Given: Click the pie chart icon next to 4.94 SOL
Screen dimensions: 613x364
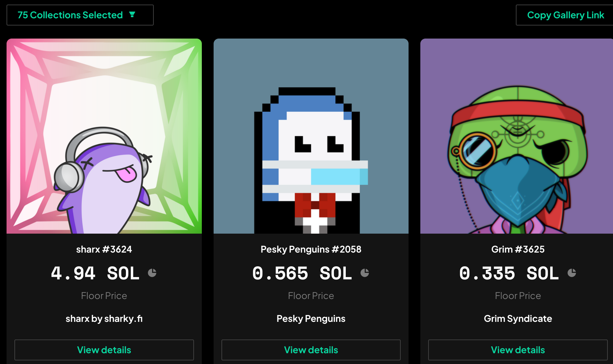Looking at the screenshot, I should 152,273.
